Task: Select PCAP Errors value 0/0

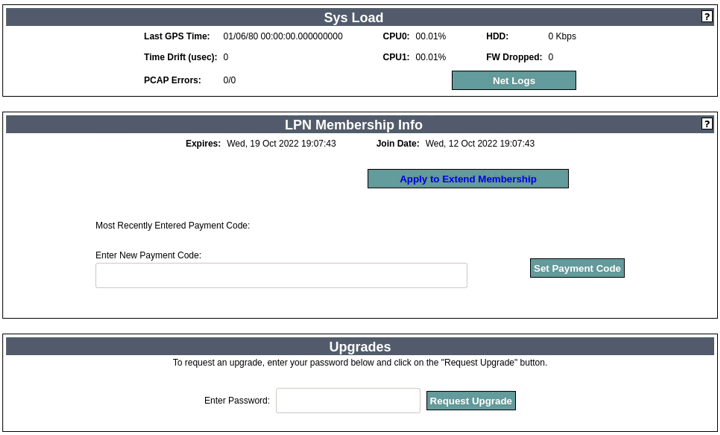Action: pos(230,80)
